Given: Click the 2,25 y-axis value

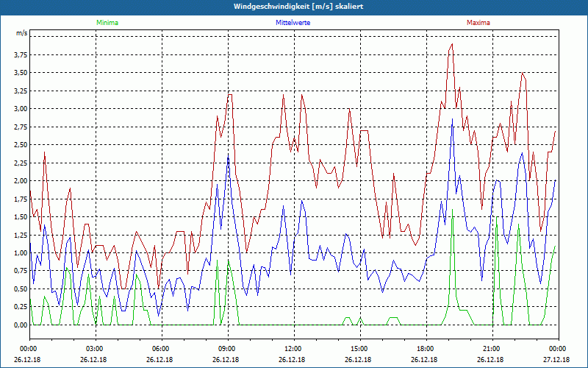Looking at the screenshot, I should pyautogui.click(x=21, y=163).
